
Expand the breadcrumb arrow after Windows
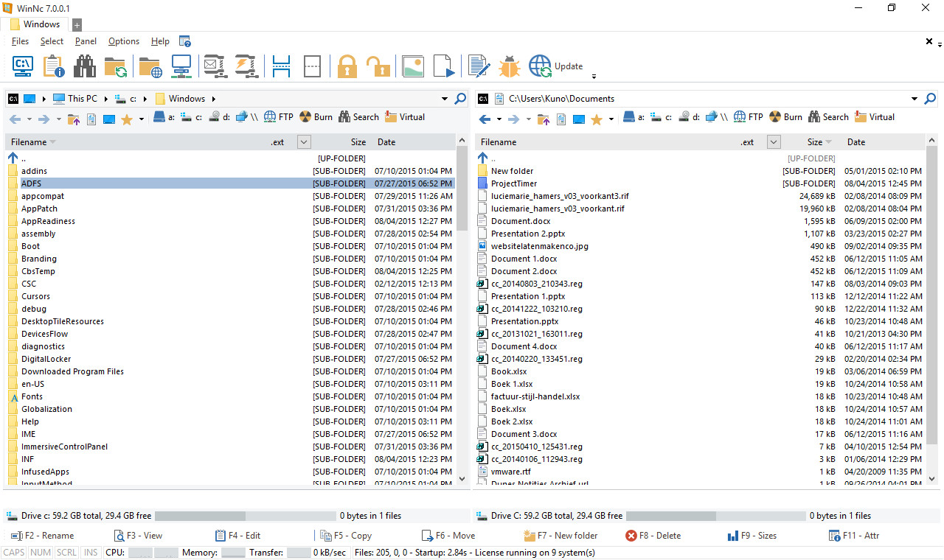coord(214,99)
